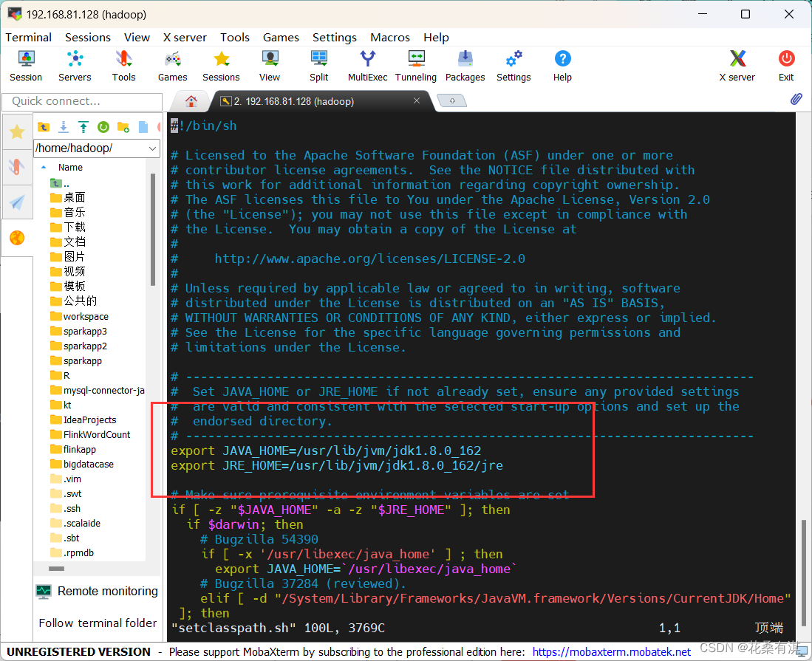Split the terminal view
812x661 pixels.
click(318, 65)
